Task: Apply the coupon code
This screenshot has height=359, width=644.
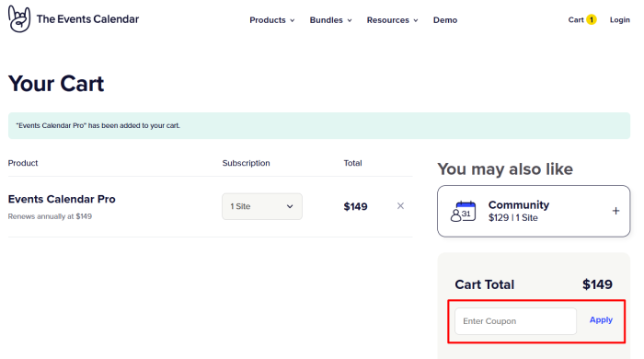Action: pos(601,320)
